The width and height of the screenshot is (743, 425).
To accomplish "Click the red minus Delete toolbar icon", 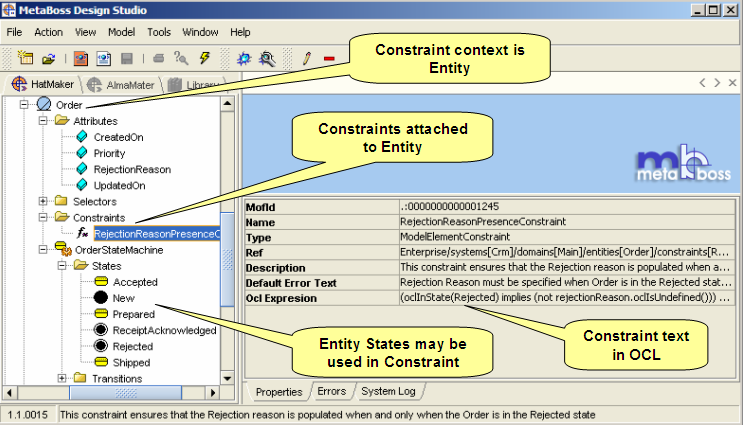I will point(329,59).
